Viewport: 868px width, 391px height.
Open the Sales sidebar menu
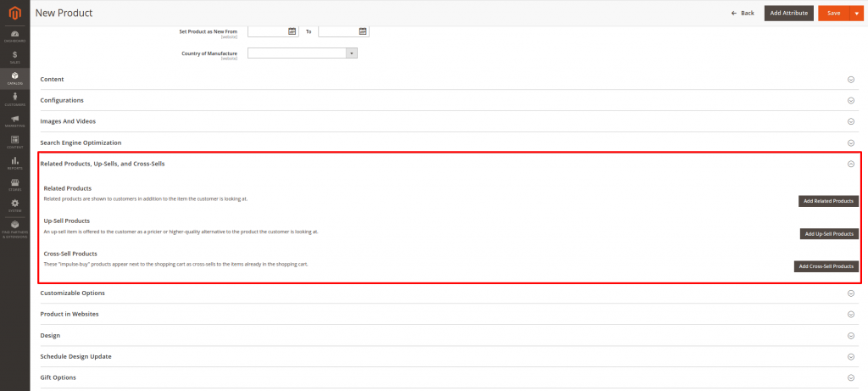[14, 57]
